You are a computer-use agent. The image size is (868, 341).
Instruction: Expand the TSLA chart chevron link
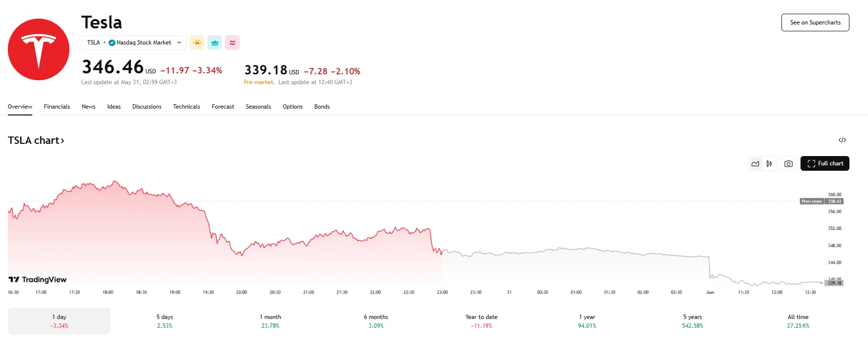(63, 140)
